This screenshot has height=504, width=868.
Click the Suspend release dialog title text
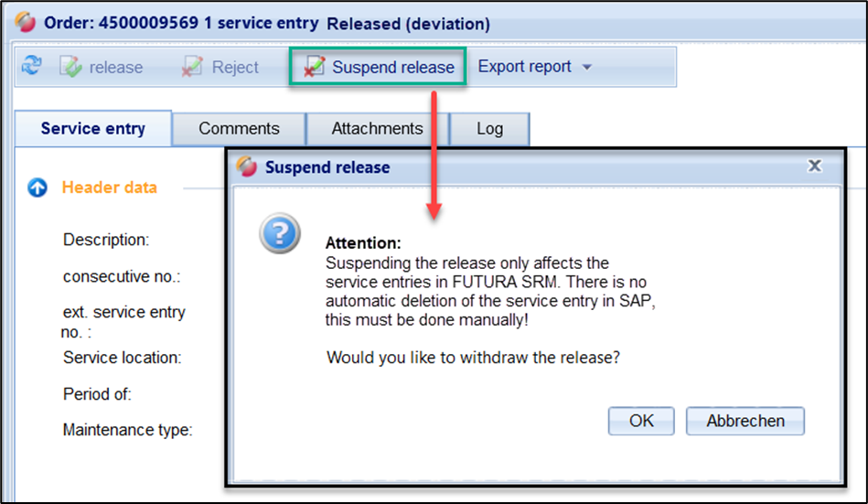click(327, 167)
